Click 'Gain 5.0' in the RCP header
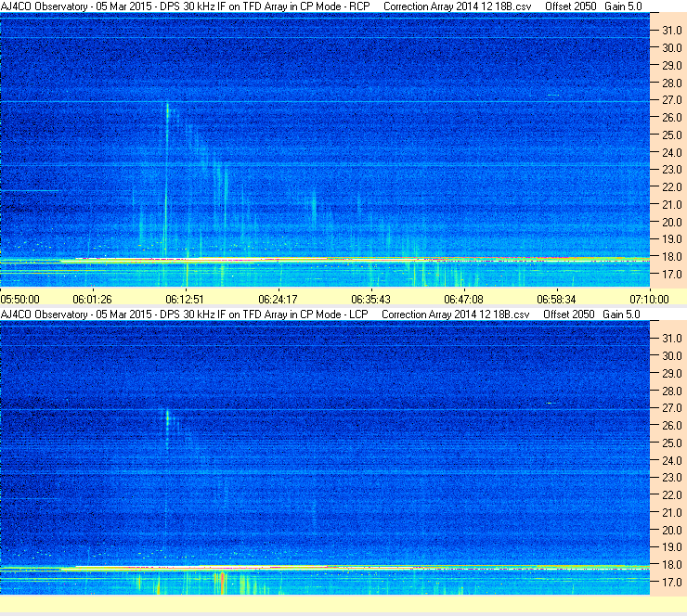The image size is (687, 616). pyautogui.click(x=623, y=6)
